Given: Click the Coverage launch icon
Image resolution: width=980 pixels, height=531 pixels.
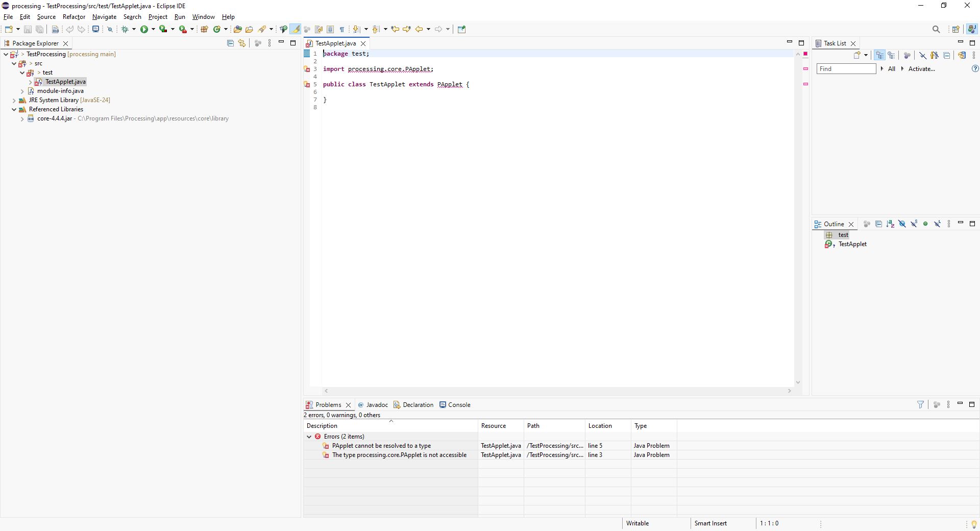Looking at the screenshot, I should (x=163, y=29).
